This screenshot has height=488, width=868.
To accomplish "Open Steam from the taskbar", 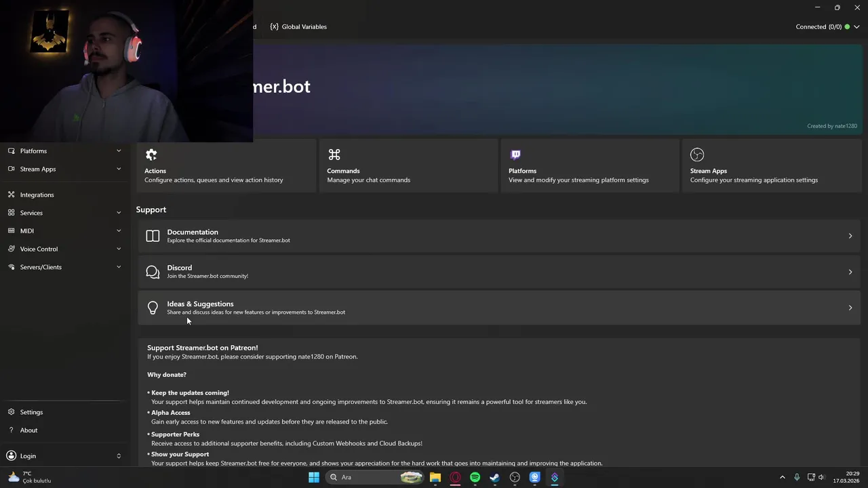I will [494, 477].
